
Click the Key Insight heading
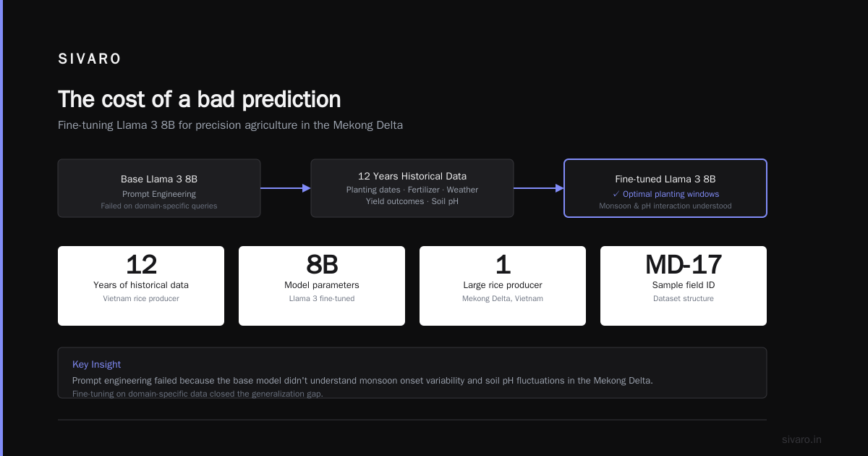[x=97, y=365]
